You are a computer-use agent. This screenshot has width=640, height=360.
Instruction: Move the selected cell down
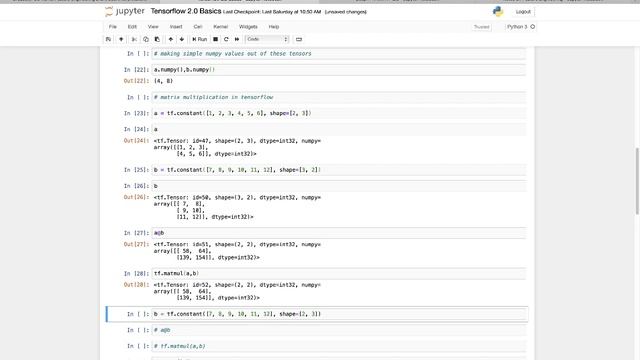[x=182, y=39]
